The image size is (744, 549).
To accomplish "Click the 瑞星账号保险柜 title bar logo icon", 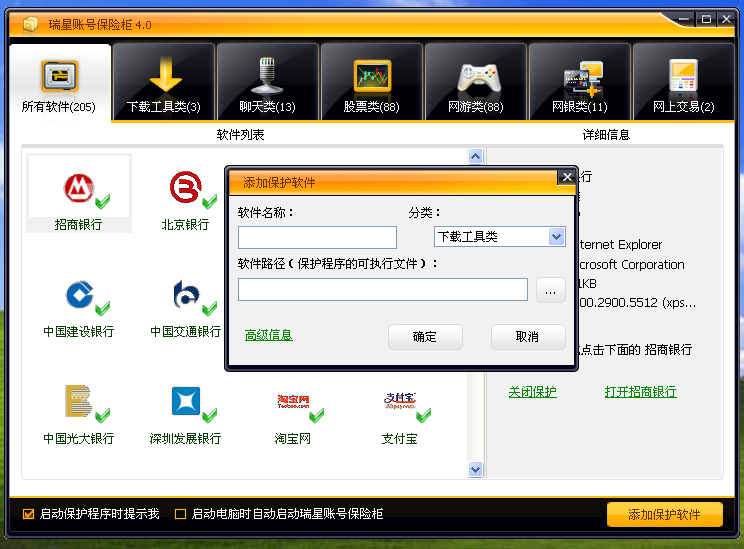I will point(30,24).
